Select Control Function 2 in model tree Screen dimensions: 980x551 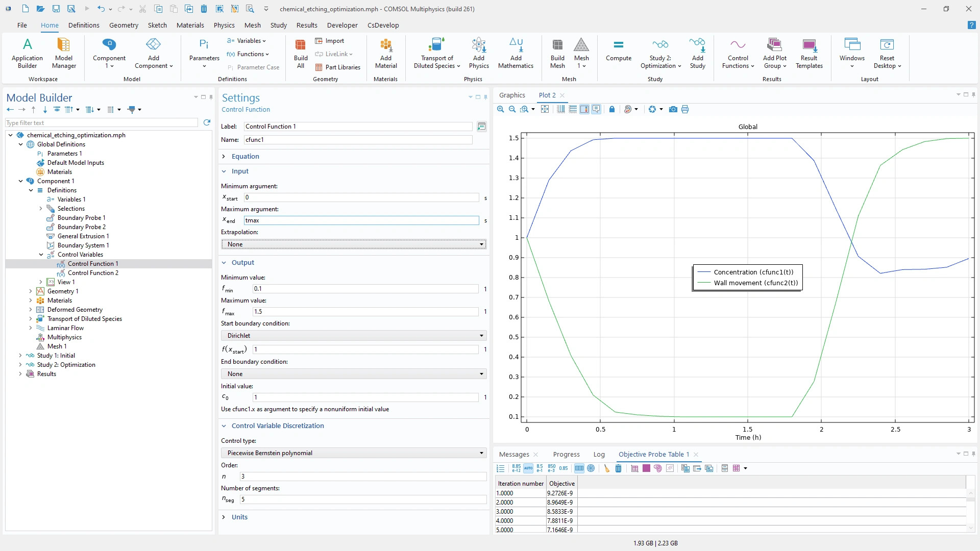click(x=93, y=273)
